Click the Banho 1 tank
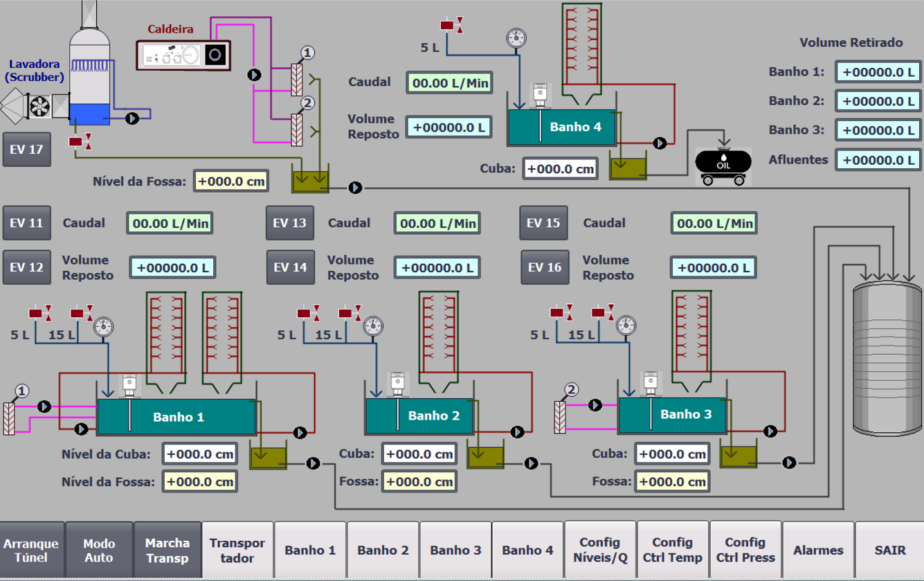Viewport: 924px width, 581px height. (x=177, y=418)
